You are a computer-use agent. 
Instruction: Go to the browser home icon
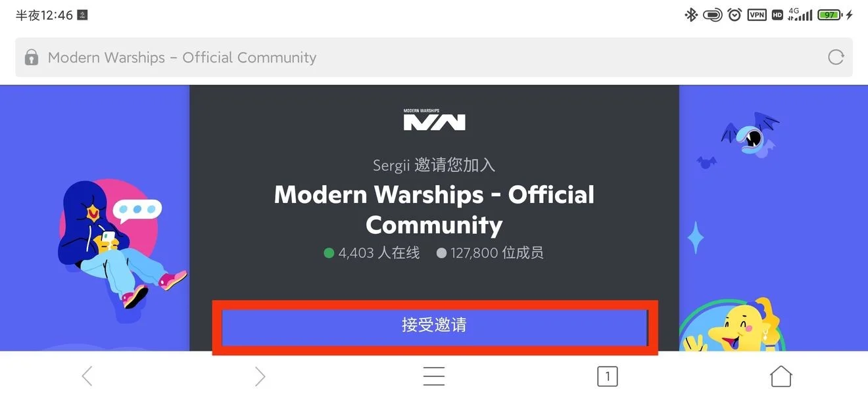[781, 376]
